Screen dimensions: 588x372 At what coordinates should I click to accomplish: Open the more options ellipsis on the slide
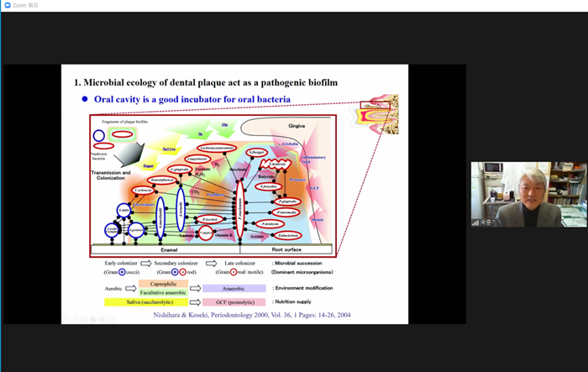point(112,319)
